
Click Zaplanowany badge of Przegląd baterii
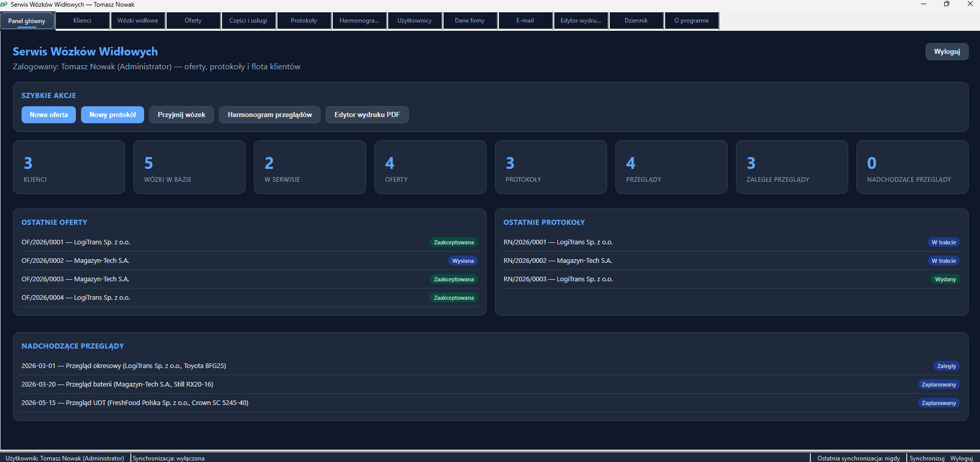click(x=938, y=384)
